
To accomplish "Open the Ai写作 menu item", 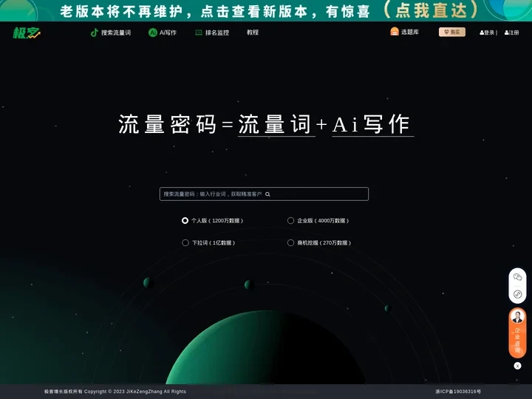I will 163,33.
